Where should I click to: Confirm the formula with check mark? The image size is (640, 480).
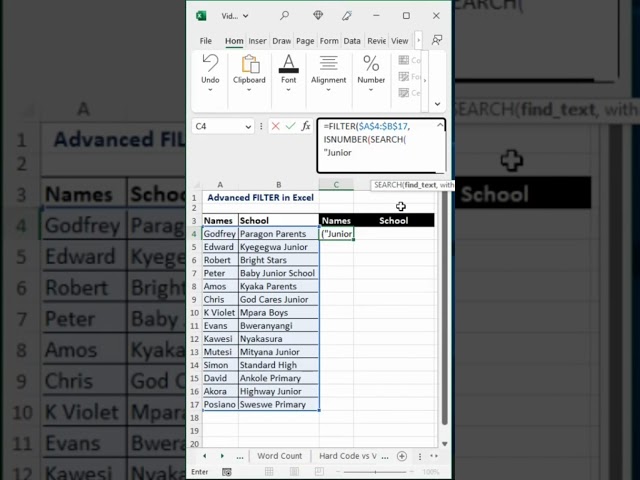(290, 127)
